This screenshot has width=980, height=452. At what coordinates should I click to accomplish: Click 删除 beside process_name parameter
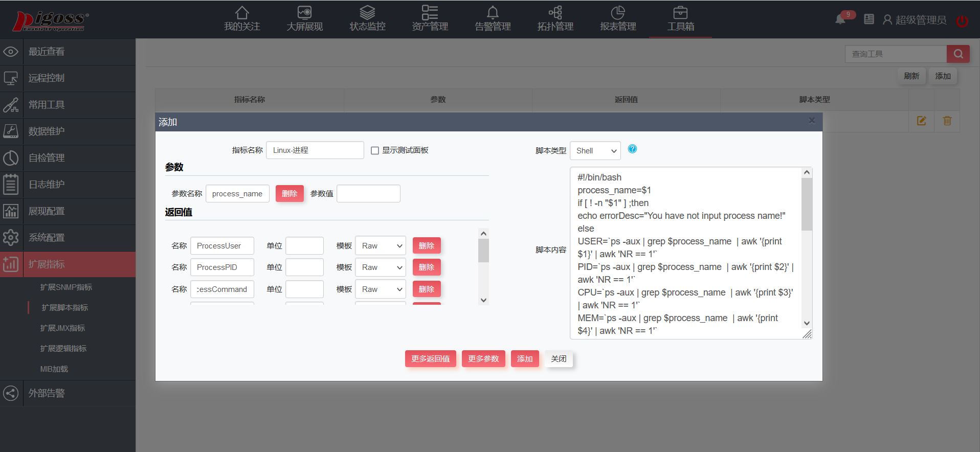[289, 194]
